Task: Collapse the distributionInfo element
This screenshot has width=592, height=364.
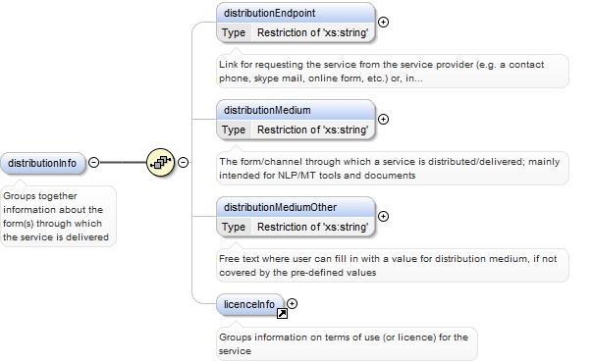Action: (93, 163)
